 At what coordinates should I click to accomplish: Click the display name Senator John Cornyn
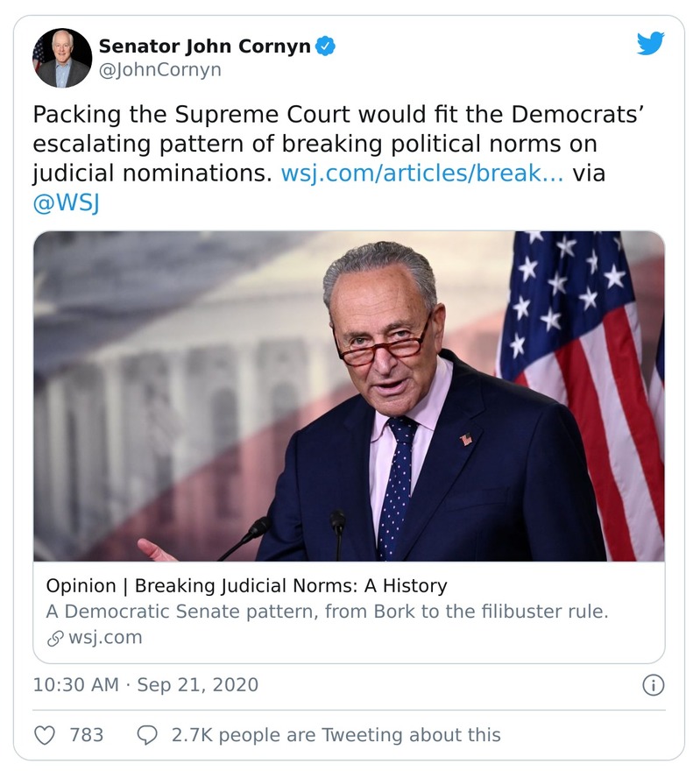point(204,46)
